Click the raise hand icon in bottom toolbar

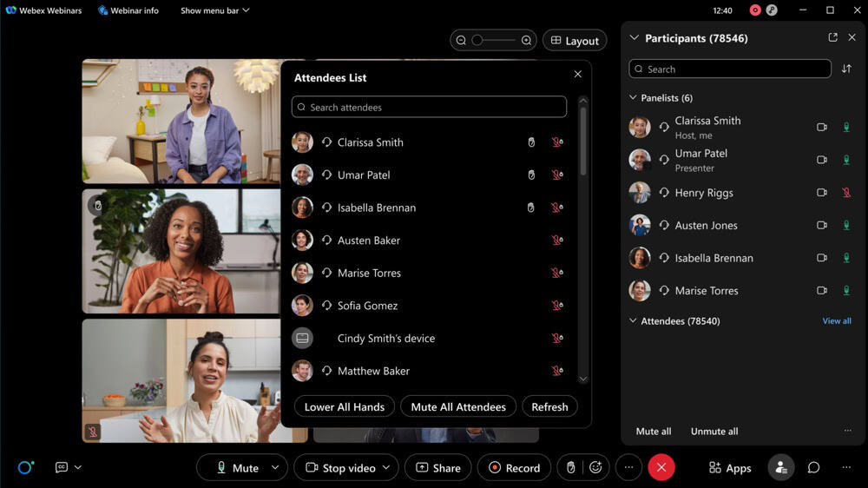(570, 467)
